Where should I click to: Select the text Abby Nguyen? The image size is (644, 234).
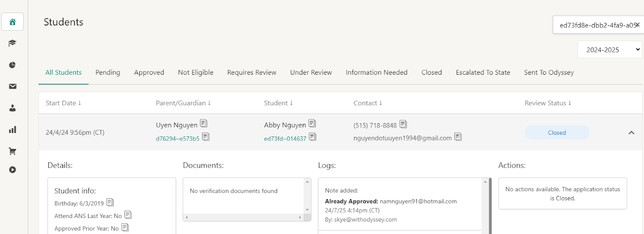click(285, 125)
